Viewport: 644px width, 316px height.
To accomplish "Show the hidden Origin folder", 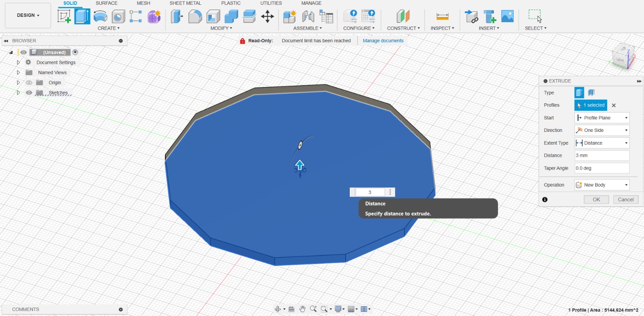I will click(x=29, y=82).
